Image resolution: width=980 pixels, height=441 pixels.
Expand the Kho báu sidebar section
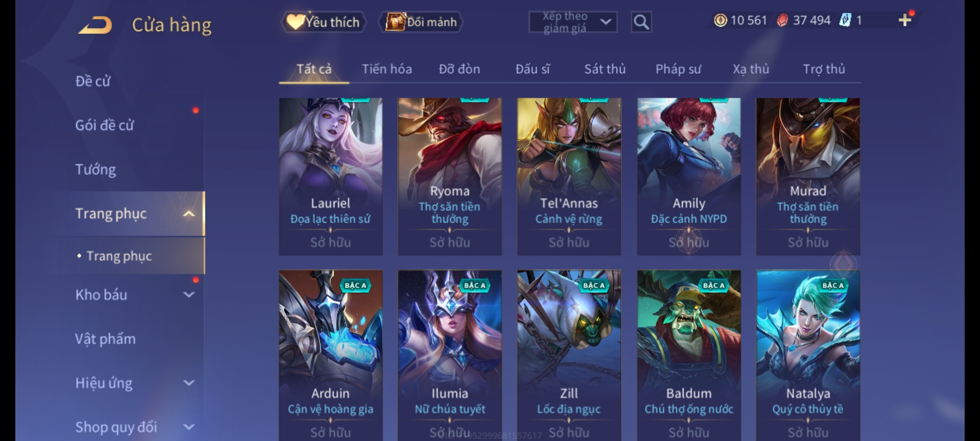click(x=189, y=294)
